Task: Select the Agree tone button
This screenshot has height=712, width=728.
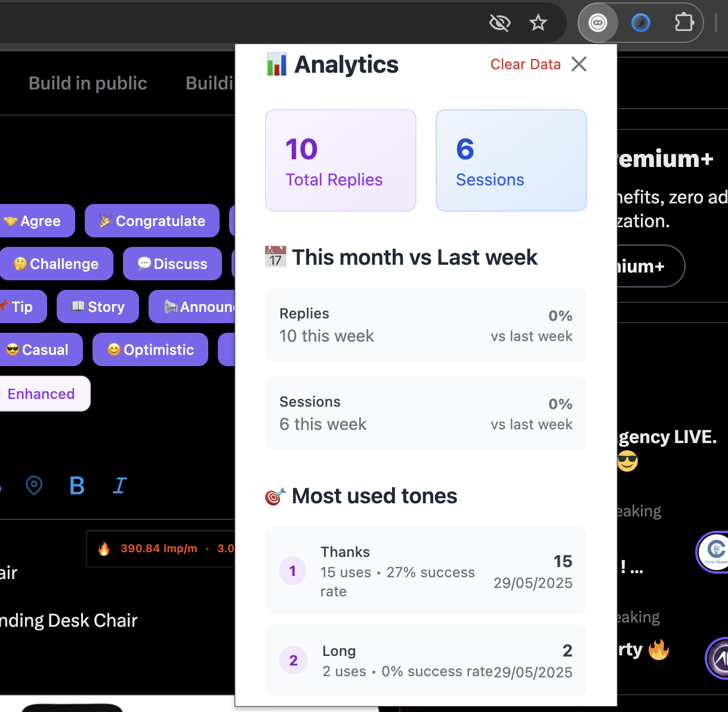Action: 35,221
